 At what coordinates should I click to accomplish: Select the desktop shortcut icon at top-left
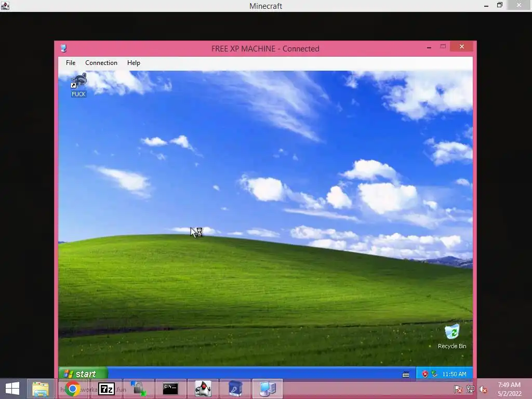[x=79, y=86]
